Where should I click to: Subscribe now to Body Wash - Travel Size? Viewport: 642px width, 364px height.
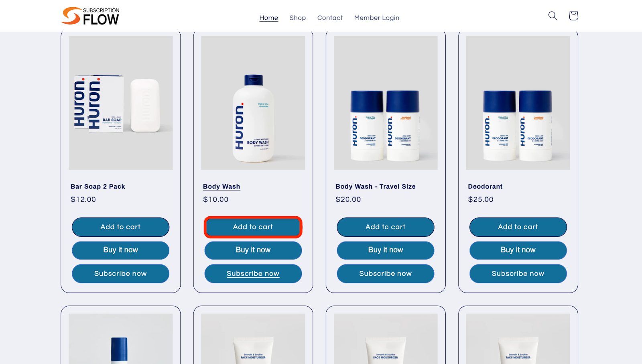point(386,274)
